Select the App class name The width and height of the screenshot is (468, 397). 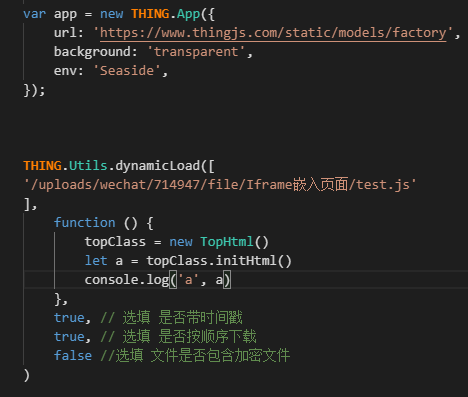188,14
